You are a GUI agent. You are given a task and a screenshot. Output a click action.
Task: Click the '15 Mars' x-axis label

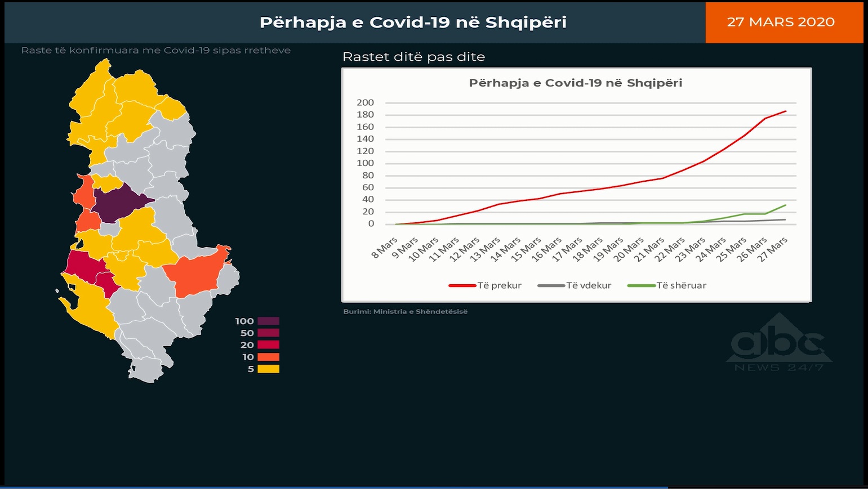[526, 249]
